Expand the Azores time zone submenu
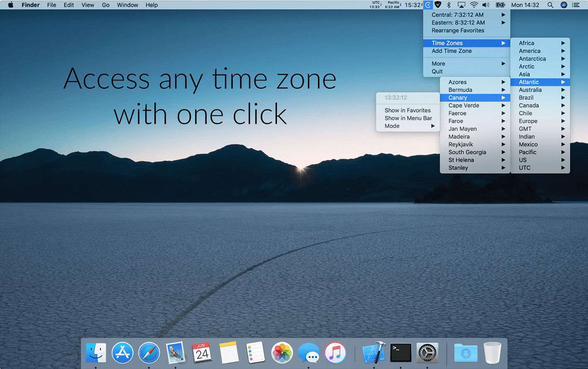588x369 pixels. (x=475, y=82)
